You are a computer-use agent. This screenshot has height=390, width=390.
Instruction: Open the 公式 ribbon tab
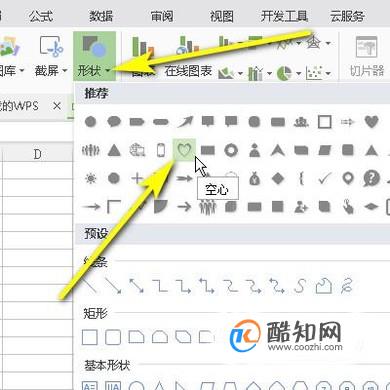tap(40, 16)
